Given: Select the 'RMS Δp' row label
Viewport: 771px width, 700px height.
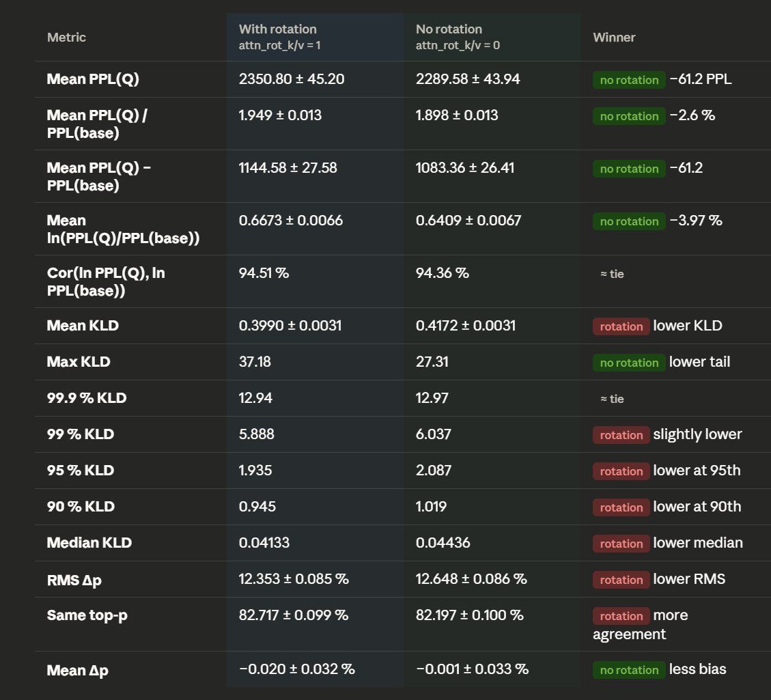Looking at the screenshot, I should click(x=74, y=580).
